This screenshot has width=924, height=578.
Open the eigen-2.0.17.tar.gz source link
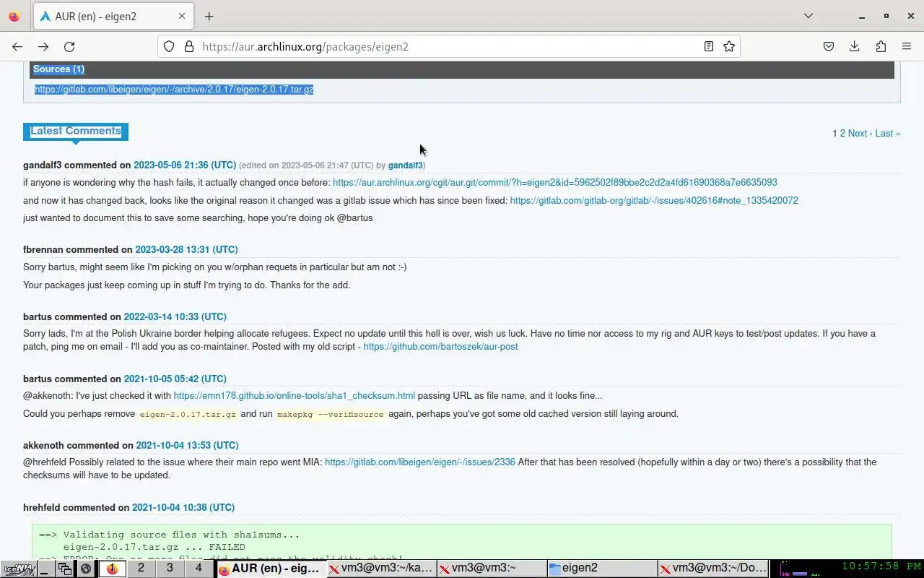pos(174,90)
